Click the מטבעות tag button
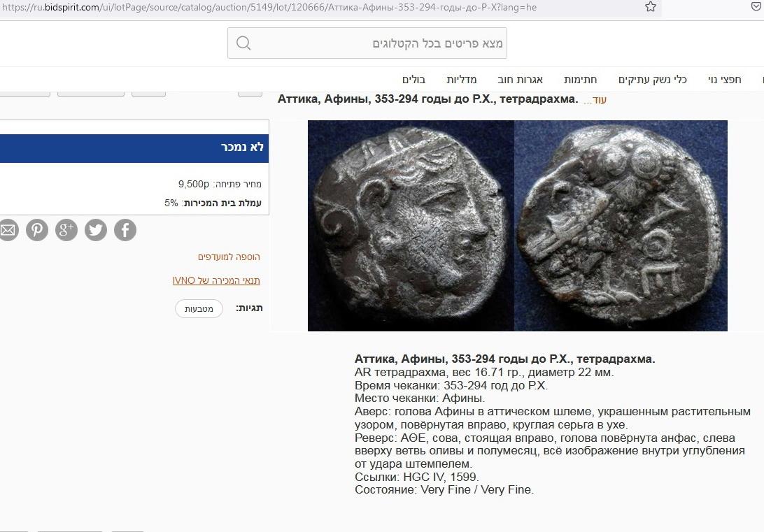The height and width of the screenshot is (532, 764). (x=199, y=308)
